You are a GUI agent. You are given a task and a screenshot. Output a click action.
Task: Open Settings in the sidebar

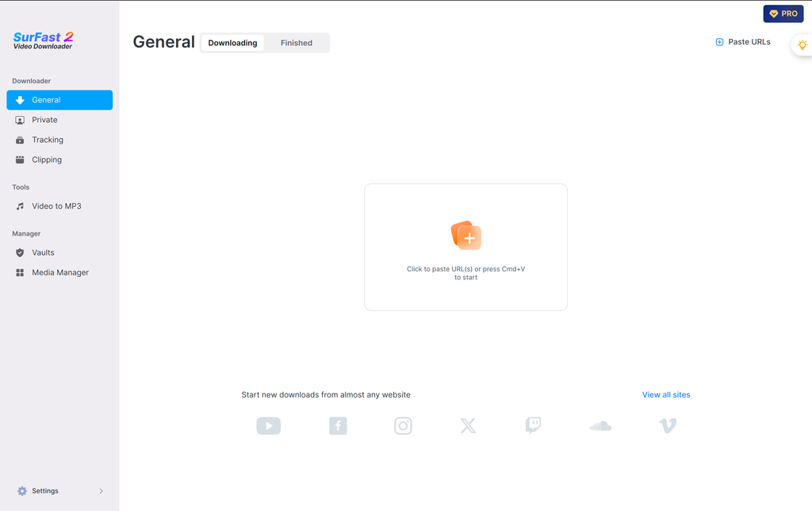[59, 491]
